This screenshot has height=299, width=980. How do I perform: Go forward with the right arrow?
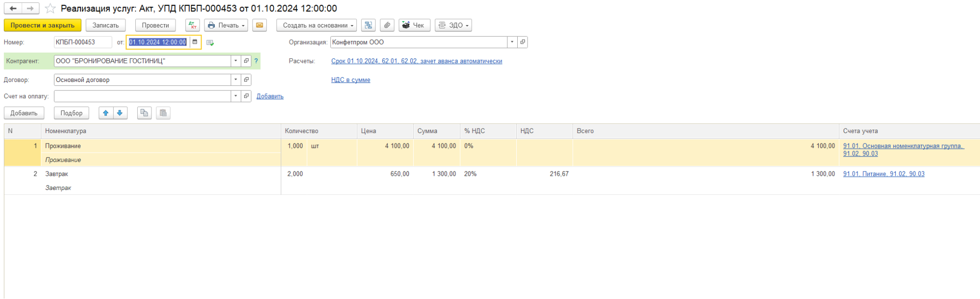[30, 8]
